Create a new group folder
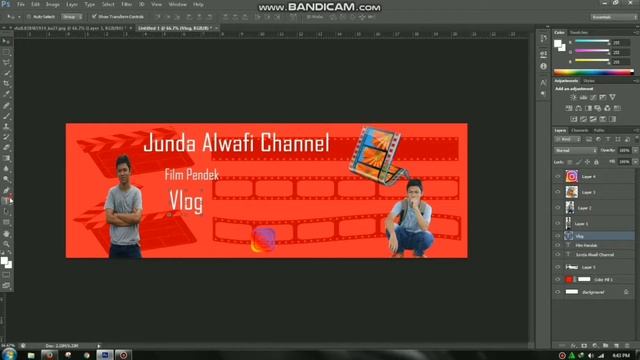Image resolution: width=640 pixels, height=360 pixels. (x=606, y=346)
